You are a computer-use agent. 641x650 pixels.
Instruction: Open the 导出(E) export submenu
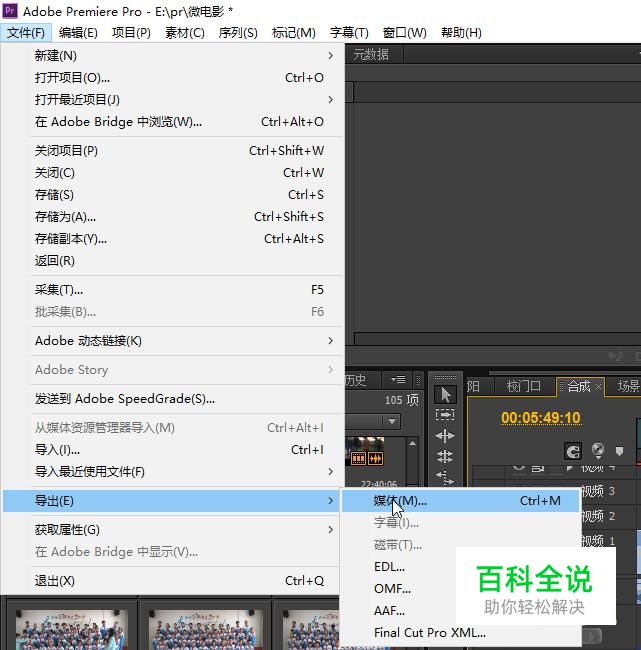[x=171, y=501]
